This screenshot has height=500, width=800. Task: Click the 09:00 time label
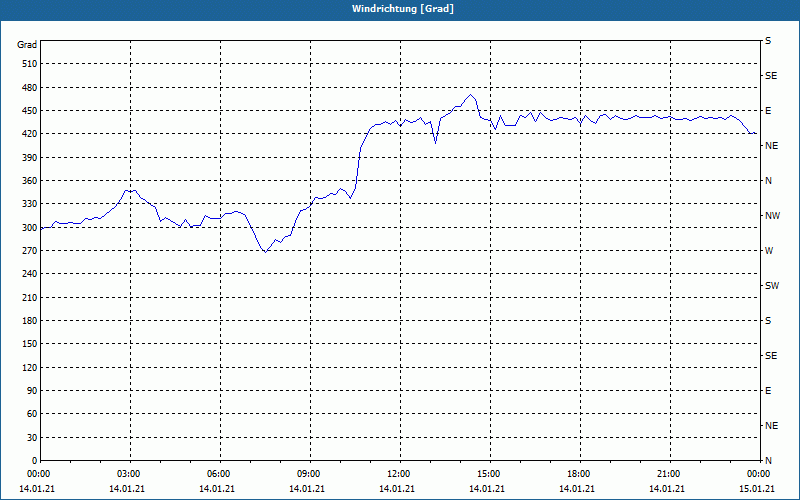[x=309, y=474]
